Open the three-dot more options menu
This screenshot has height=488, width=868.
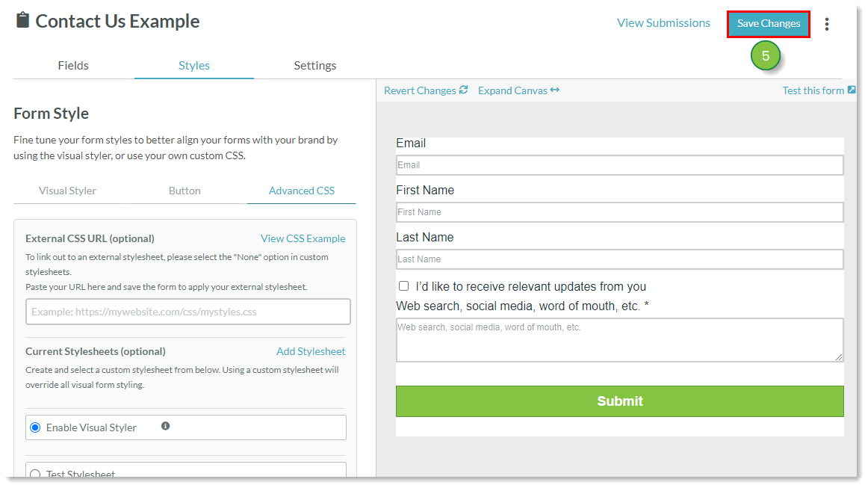[826, 24]
